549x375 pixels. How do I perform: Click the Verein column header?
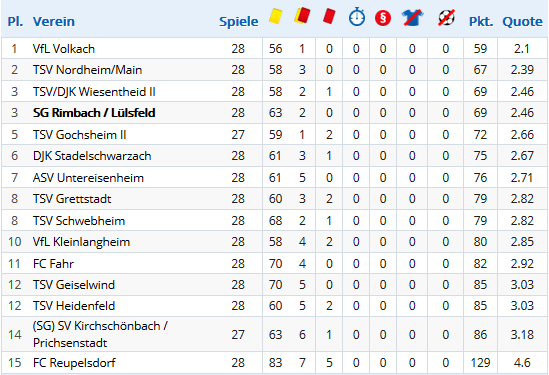pos(54,22)
